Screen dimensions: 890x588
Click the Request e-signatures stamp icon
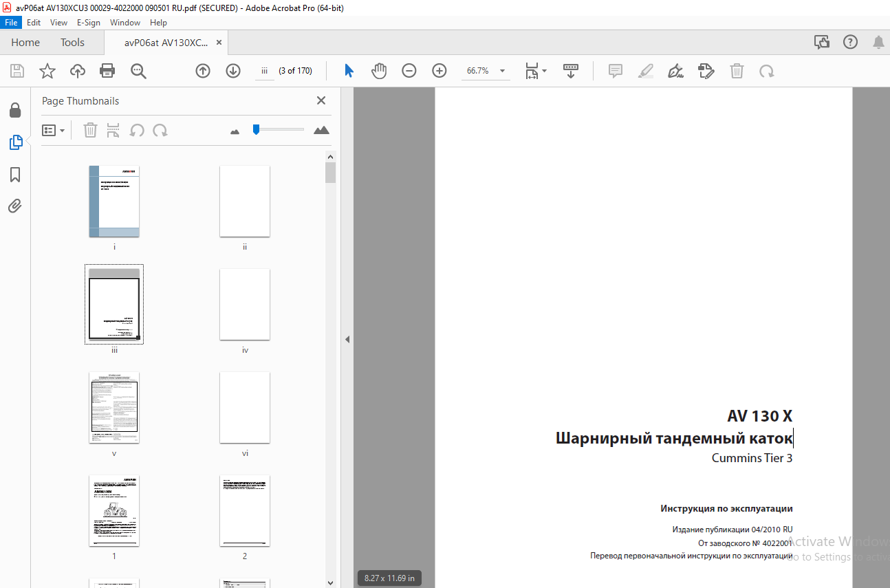pyautogui.click(x=706, y=71)
